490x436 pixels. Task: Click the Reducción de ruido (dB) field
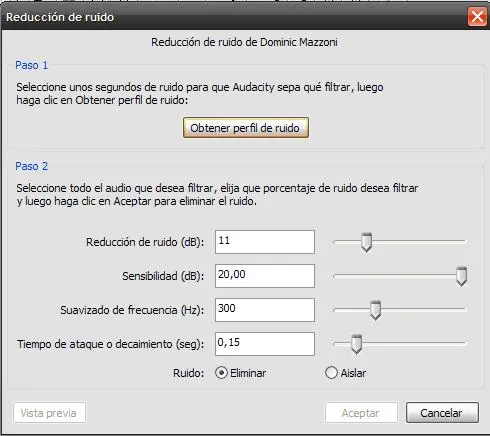265,242
